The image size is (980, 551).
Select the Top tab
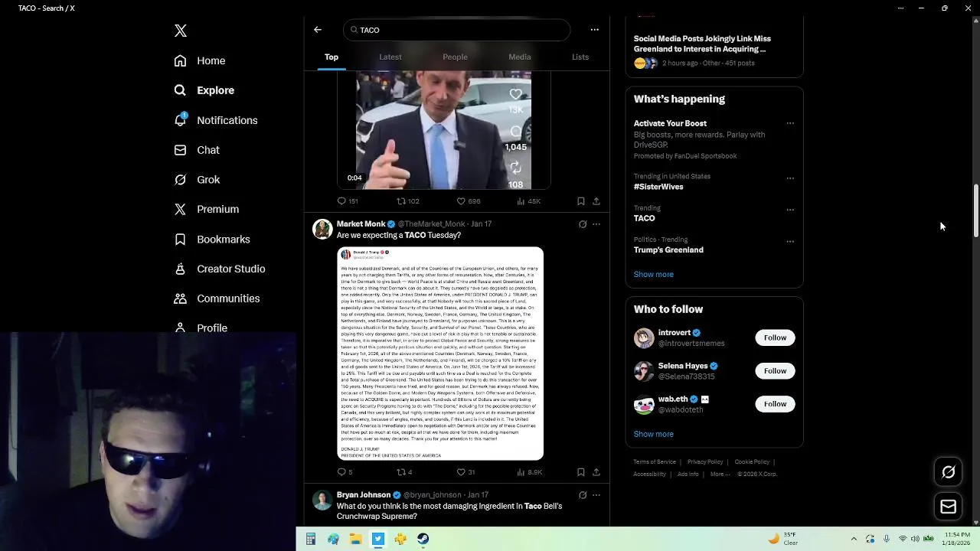332,57
